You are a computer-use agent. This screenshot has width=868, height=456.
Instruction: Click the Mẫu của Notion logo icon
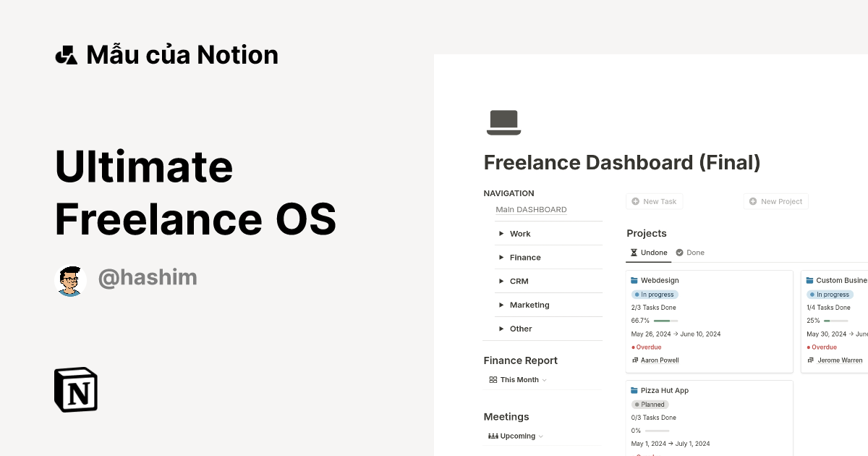pos(66,54)
